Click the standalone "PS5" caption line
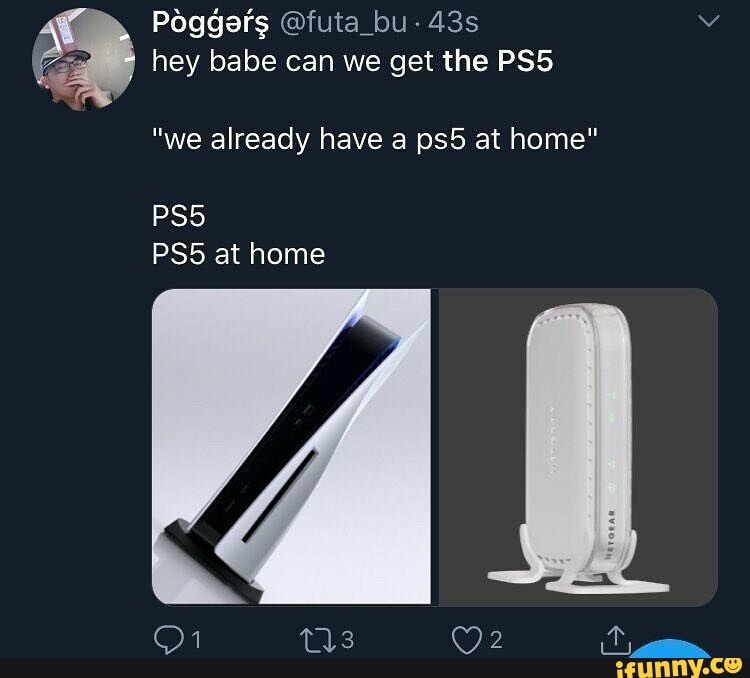Screen dimensions: 750x678 (x=179, y=216)
